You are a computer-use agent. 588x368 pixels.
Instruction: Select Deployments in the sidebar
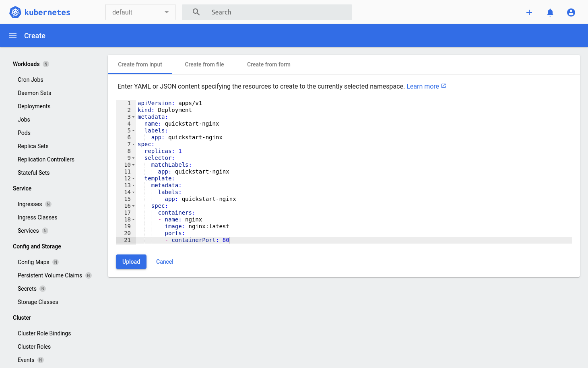34,106
